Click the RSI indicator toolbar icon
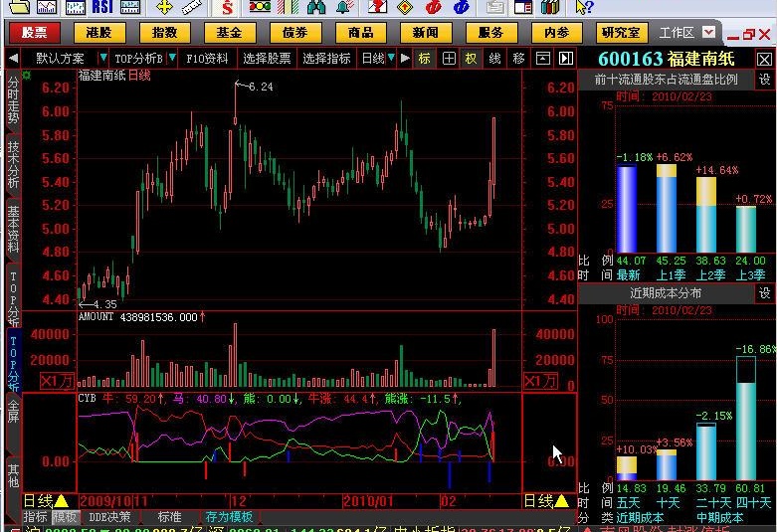Screen dimensions: 777x532 tap(103, 6)
